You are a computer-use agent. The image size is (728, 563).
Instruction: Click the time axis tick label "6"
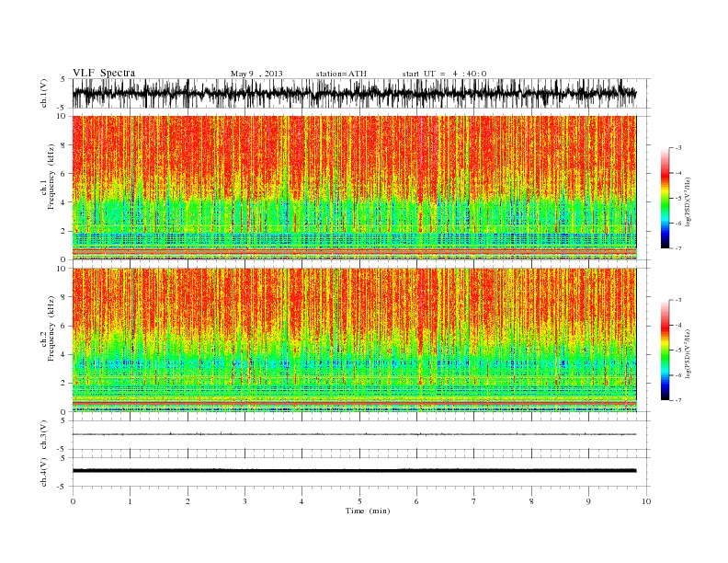416,501
